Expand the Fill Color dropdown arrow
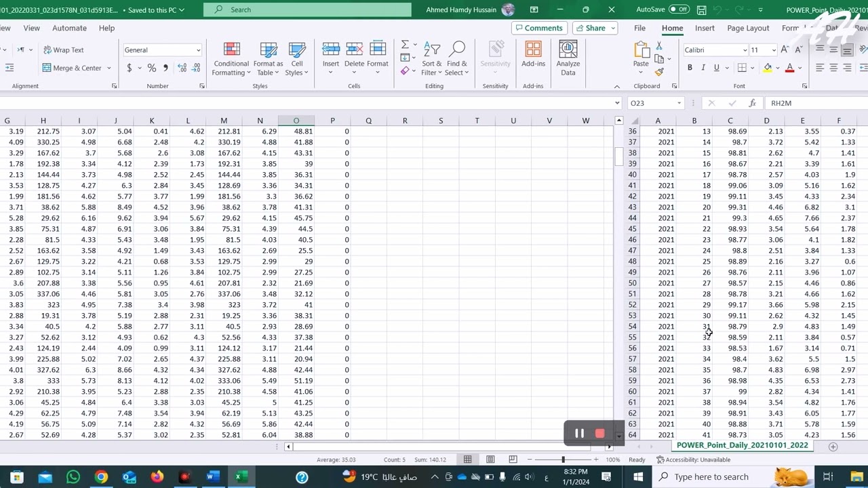 pos(778,68)
